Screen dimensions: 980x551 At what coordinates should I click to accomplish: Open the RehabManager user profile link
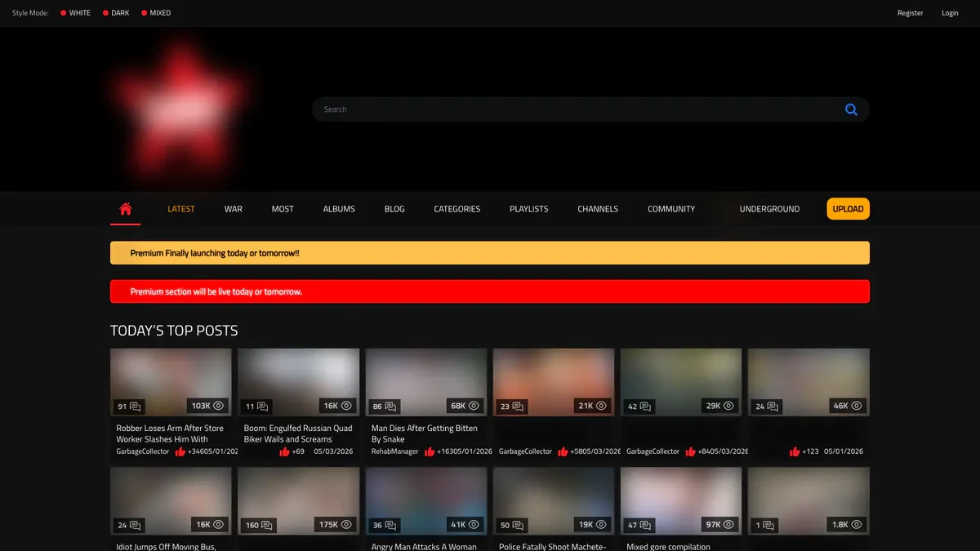(x=394, y=451)
